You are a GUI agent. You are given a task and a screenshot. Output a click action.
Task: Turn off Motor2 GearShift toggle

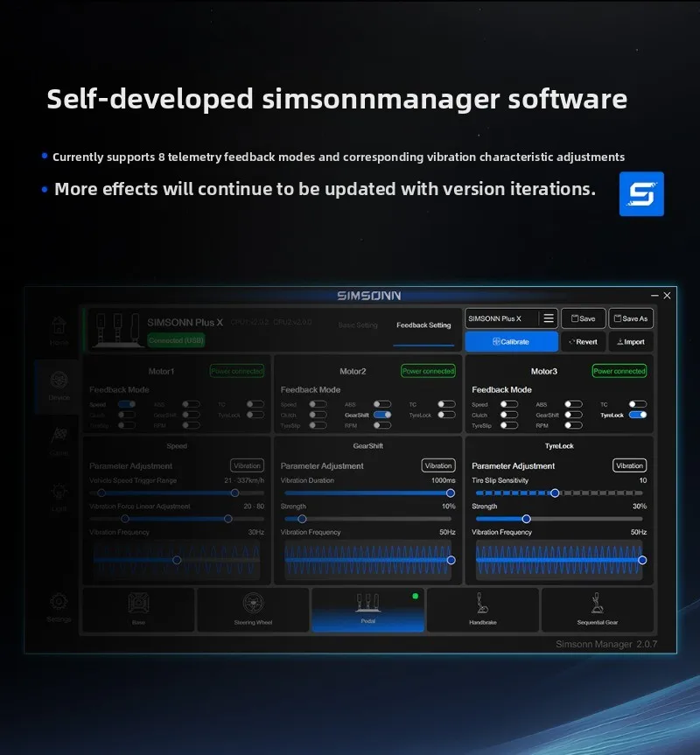click(x=382, y=415)
